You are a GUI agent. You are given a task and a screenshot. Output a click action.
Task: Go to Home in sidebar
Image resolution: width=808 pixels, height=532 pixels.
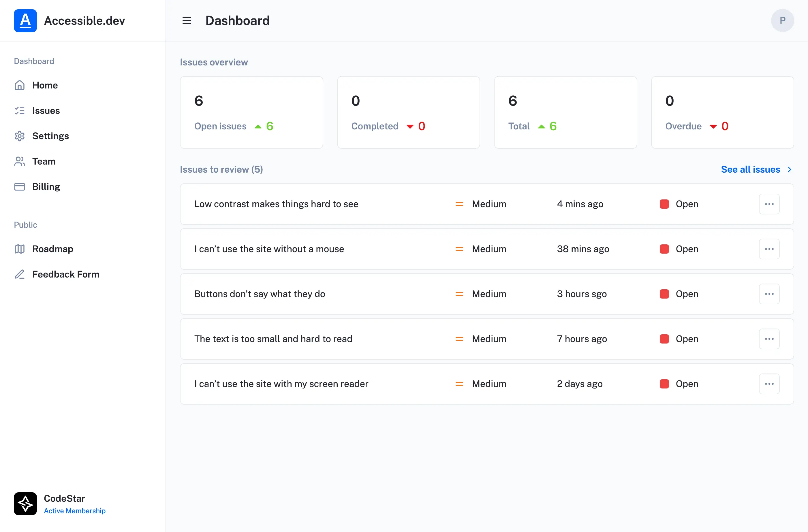pyautogui.click(x=45, y=85)
